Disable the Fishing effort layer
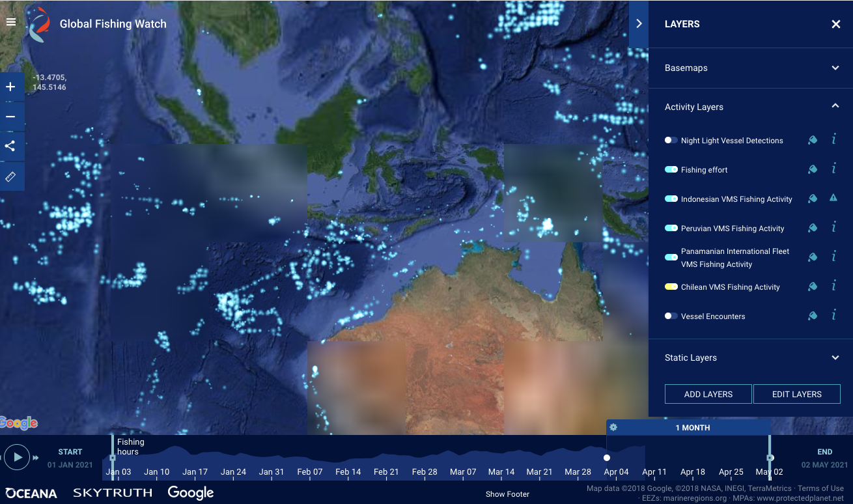Image resolution: width=853 pixels, height=504 pixels. [671, 170]
